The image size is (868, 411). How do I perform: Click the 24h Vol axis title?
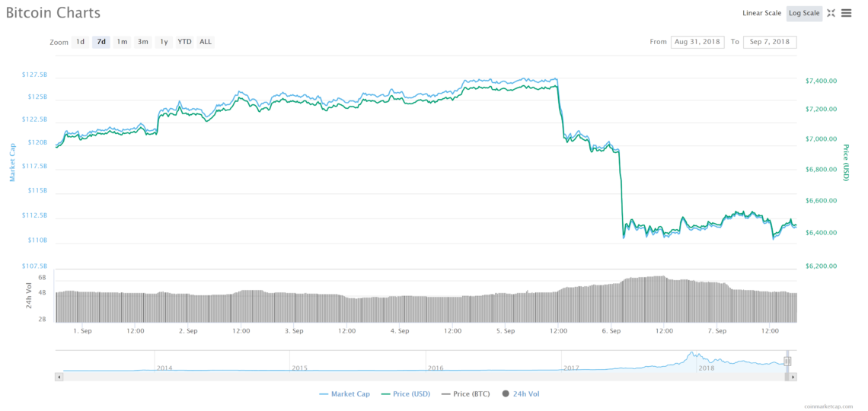[29, 295]
